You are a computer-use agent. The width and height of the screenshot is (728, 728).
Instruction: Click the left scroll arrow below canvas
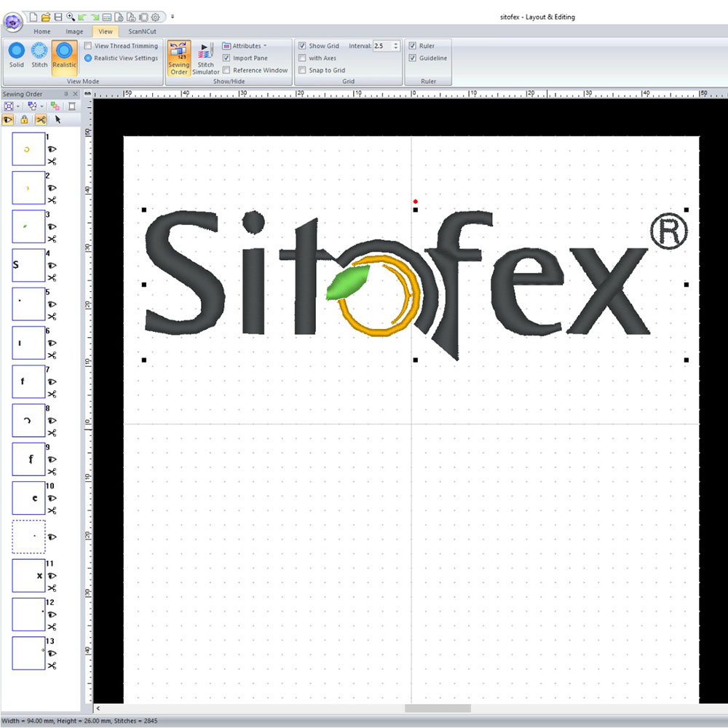coord(98,708)
